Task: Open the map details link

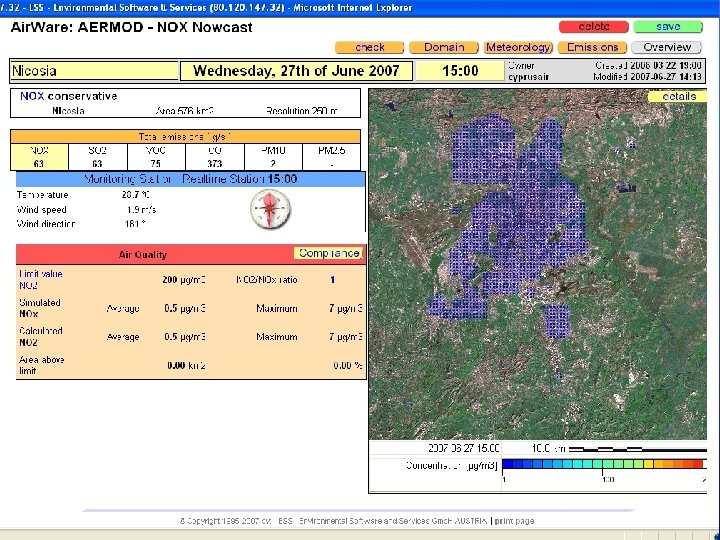Action: tap(679, 96)
